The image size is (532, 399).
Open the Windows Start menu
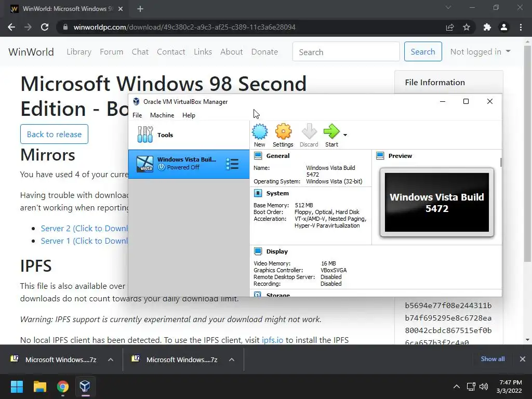(17, 387)
